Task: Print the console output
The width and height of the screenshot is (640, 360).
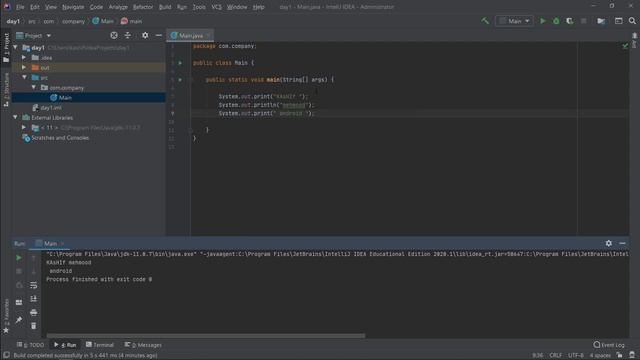Action: click(x=33, y=313)
